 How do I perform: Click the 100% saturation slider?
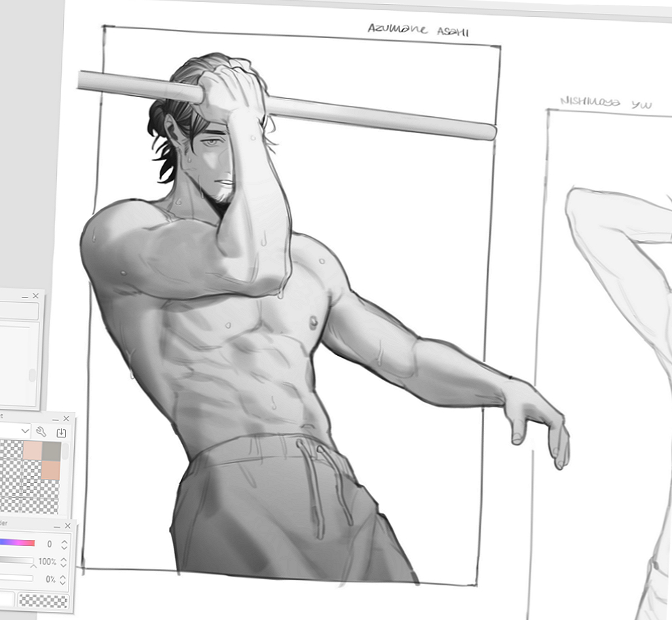pyautogui.click(x=17, y=560)
